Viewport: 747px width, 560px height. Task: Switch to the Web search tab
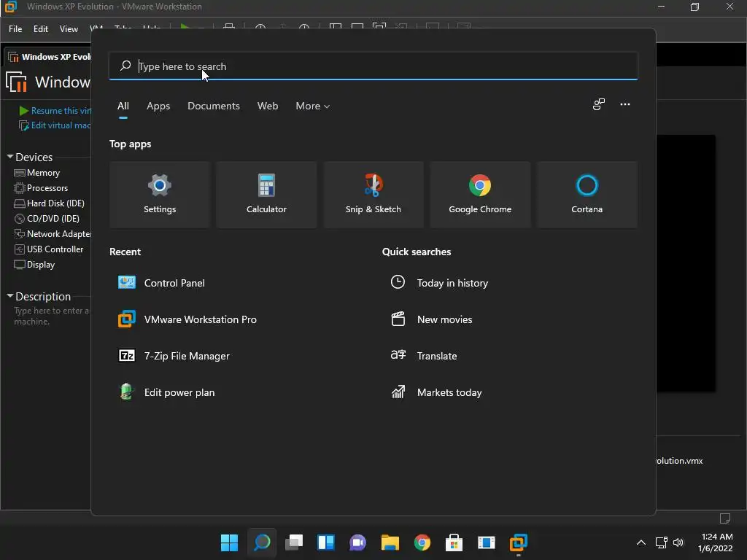click(268, 106)
